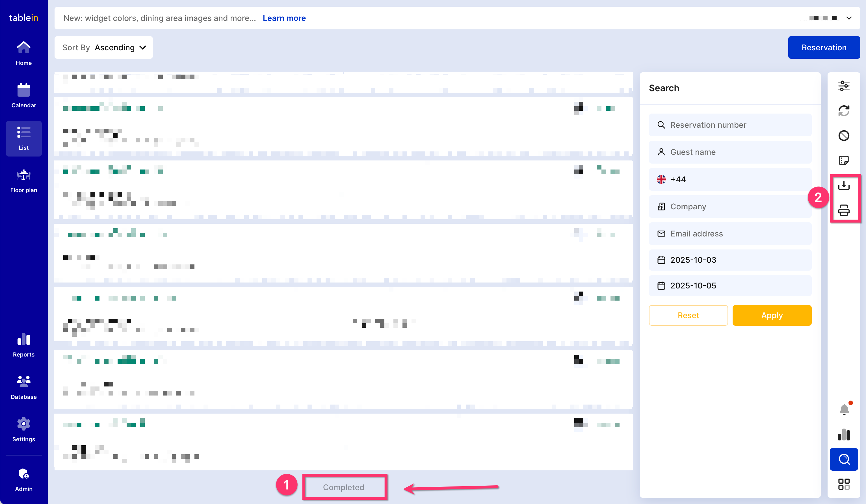Click the bar chart statistics icon
This screenshot has height=504, width=866.
pos(844,435)
